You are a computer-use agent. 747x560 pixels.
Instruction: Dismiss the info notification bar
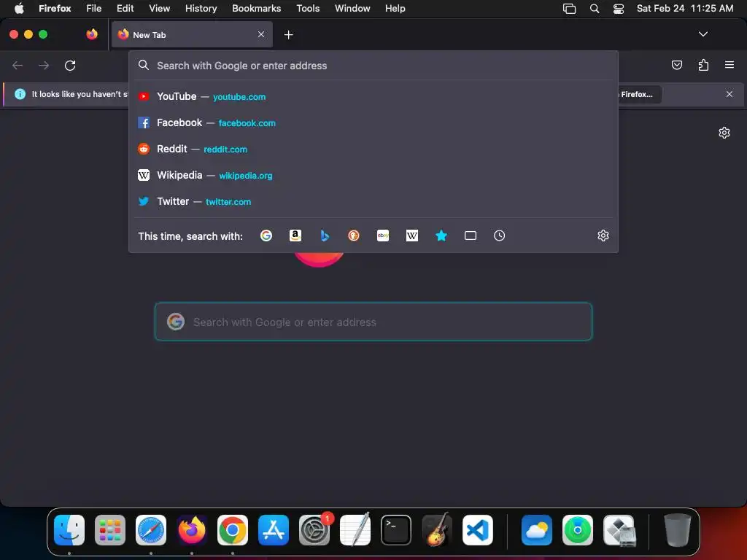point(729,94)
